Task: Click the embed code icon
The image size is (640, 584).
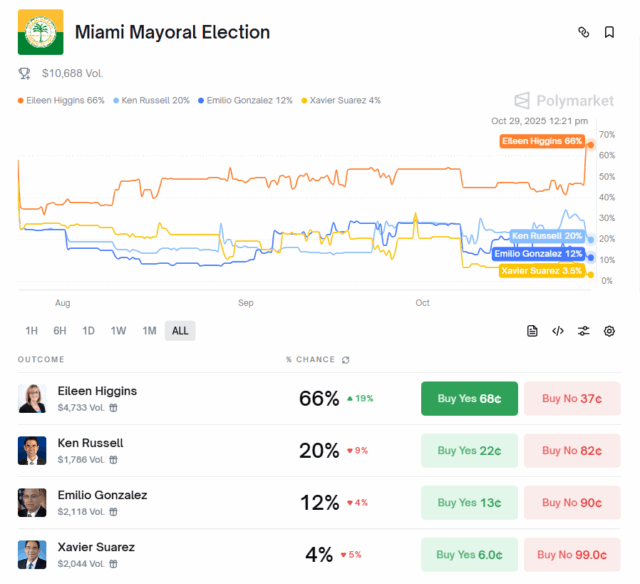Action: [558, 331]
